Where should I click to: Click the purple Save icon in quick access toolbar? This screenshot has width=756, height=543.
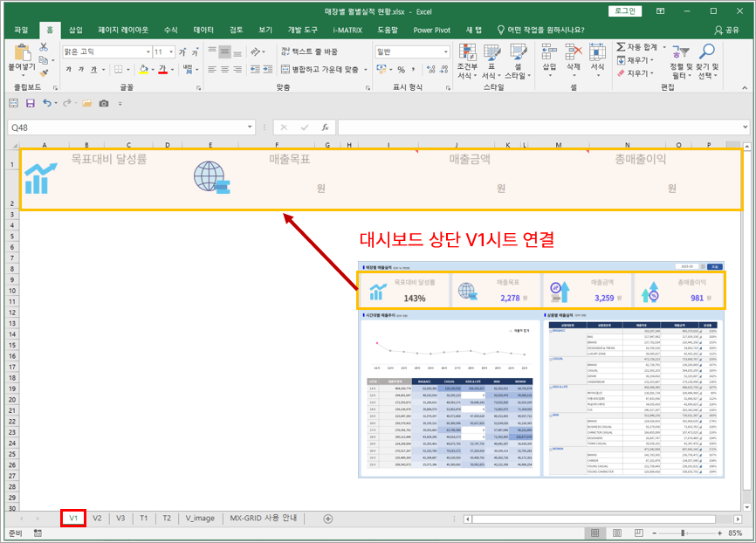pos(31,103)
